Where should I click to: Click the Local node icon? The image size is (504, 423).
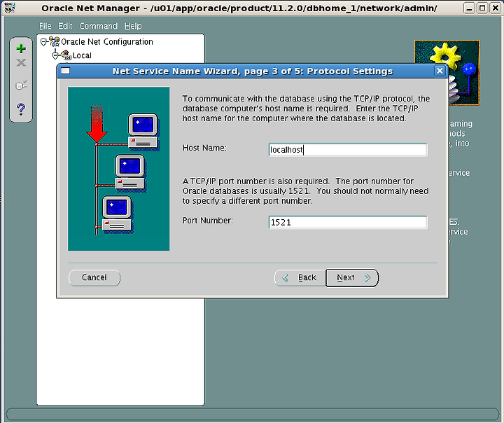(66, 55)
